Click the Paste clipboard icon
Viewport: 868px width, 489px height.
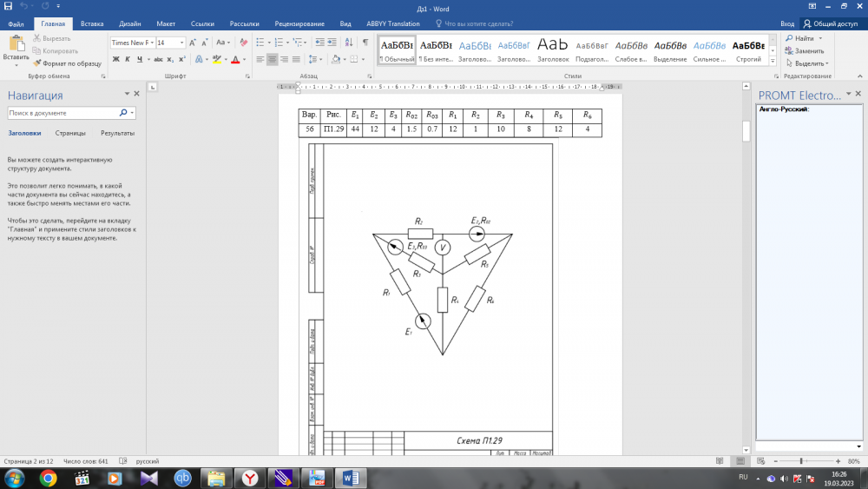16,43
